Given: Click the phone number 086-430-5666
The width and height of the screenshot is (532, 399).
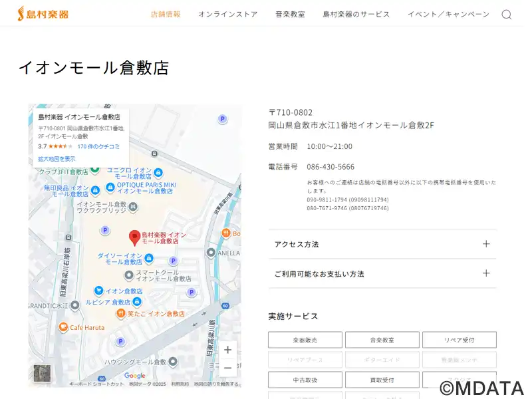Looking at the screenshot, I should pyautogui.click(x=331, y=167).
